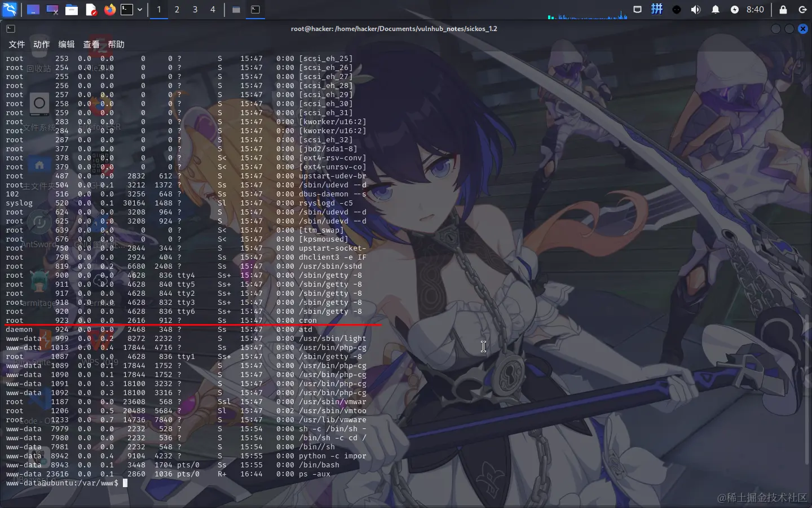
Task: Lock the screen with padlock icon
Action: click(783, 10)
